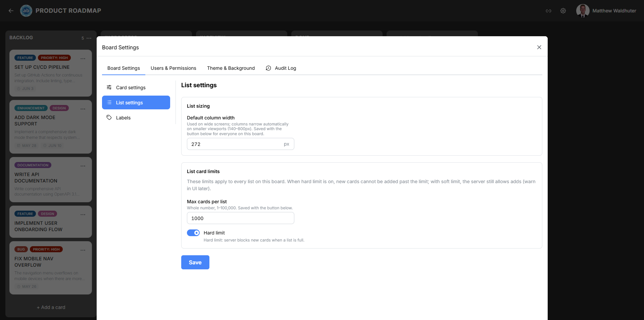Open the settings gear icon in the header

(563, 11)
